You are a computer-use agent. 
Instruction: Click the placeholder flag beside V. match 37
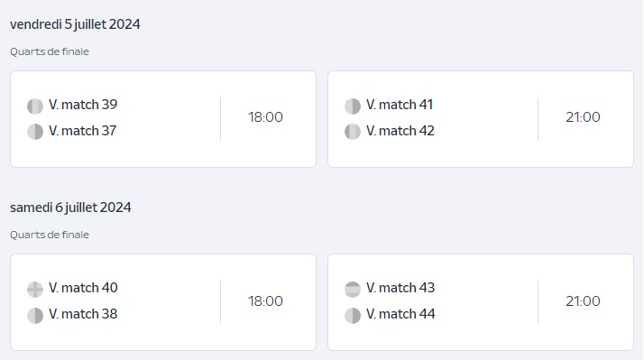click(35, 132)
